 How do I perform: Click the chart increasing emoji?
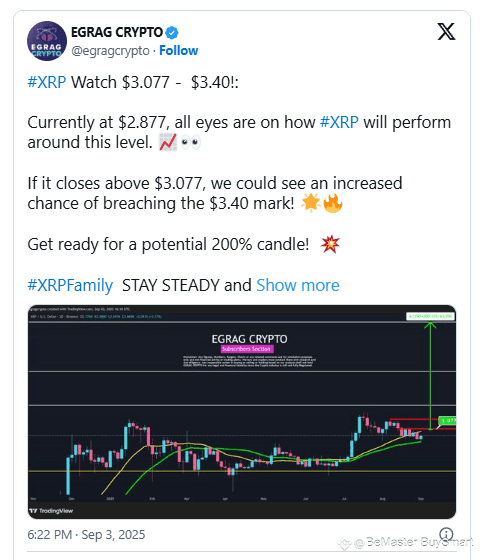pyautogui.click(x=168, y=142)
